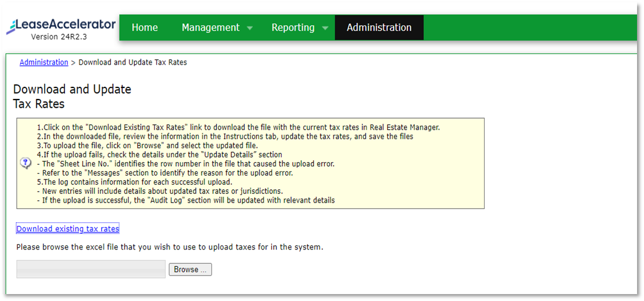Open the Management menu
The image size is (644, 301).
tap(210, 27)
